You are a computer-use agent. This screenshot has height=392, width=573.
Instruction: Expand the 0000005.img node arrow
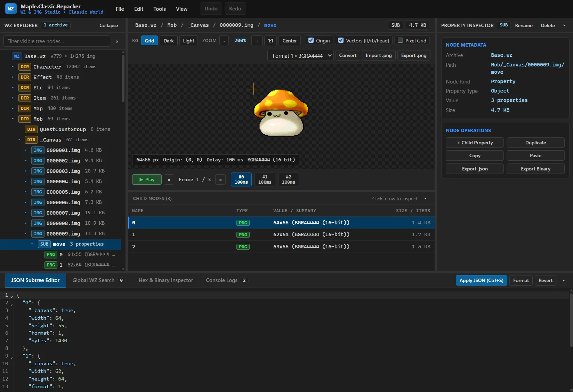25,192
